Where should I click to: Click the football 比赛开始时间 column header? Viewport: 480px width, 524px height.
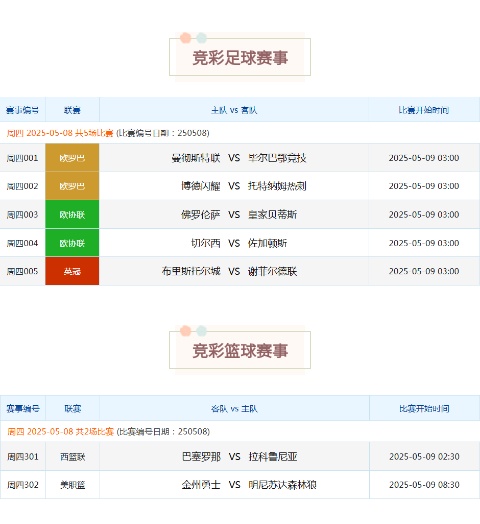[424, 110]
